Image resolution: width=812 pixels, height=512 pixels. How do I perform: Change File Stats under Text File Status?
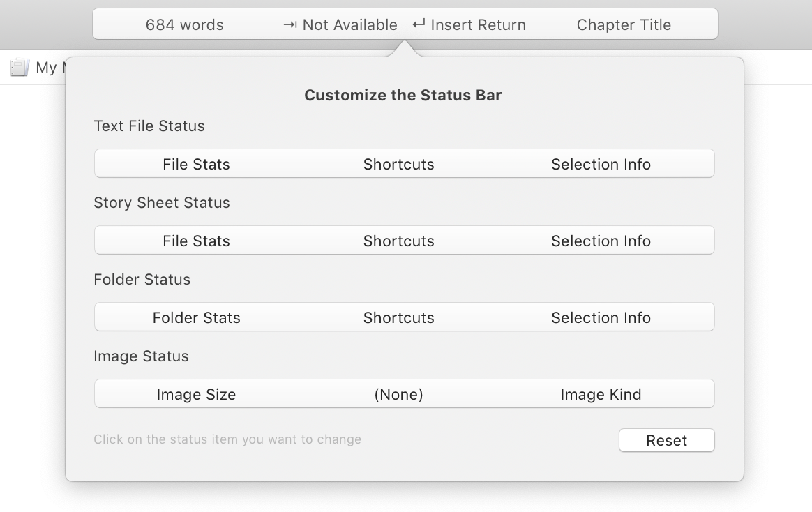coord(196,164)
